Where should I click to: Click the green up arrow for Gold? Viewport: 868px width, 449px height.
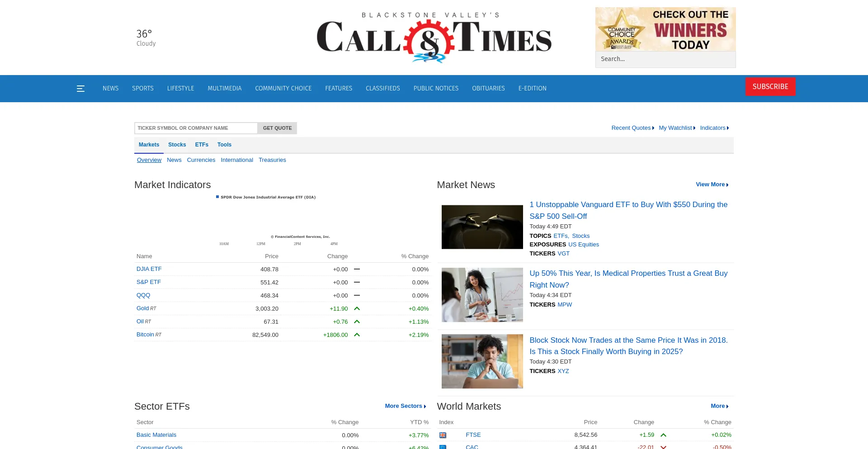[357, 308]
